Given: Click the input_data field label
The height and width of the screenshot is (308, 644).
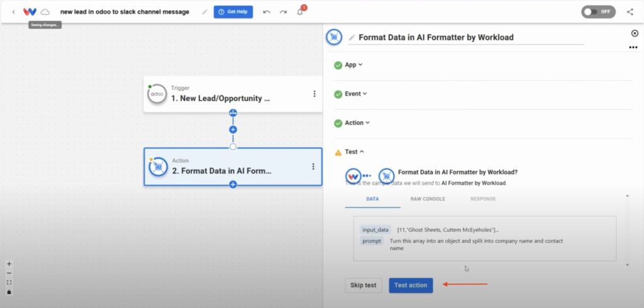Looking at the screenshot, I should click(x=375, y=230).
